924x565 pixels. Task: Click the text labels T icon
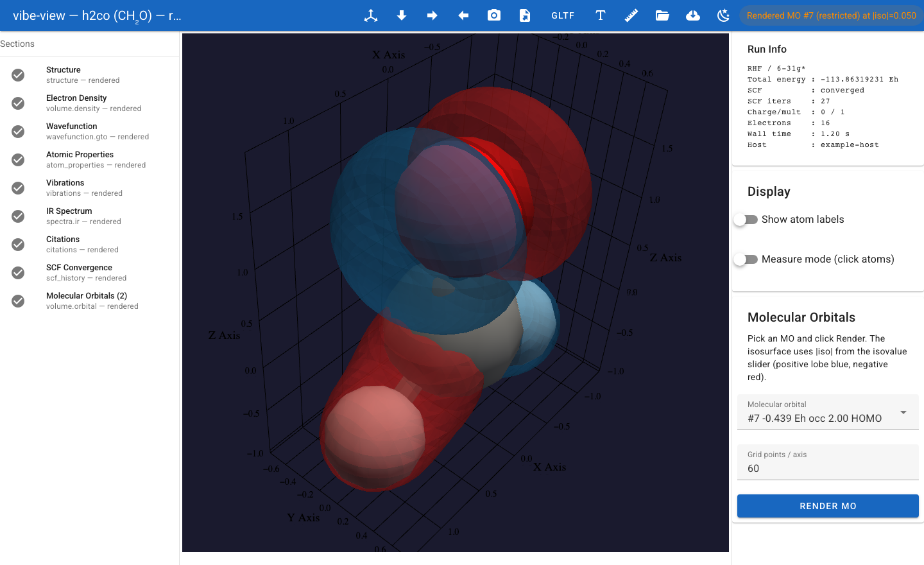601,15
